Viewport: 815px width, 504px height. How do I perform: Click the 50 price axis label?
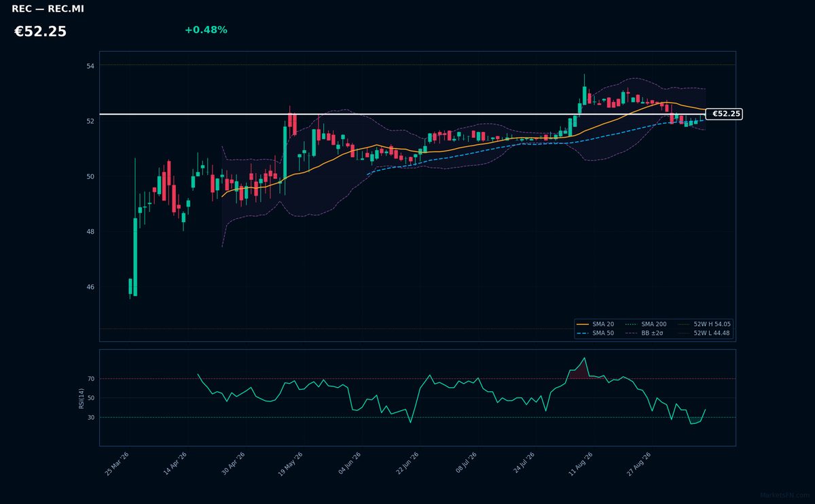coord(90,177)
